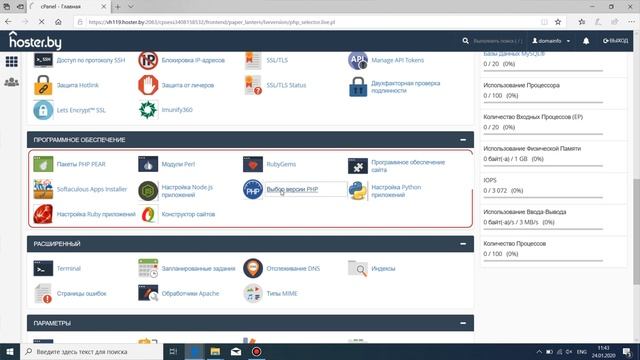Open a new browser tab
The image size is (640, 360).
tap(118, 7)
